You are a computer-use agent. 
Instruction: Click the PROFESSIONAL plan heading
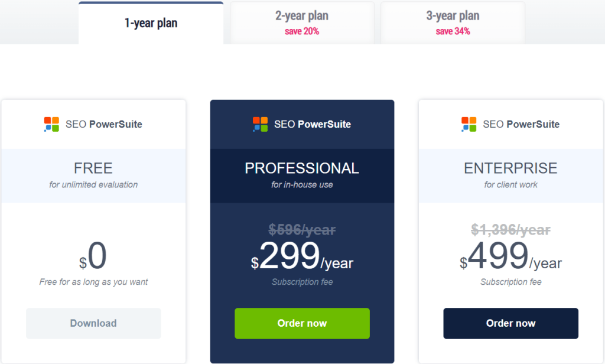302,168
